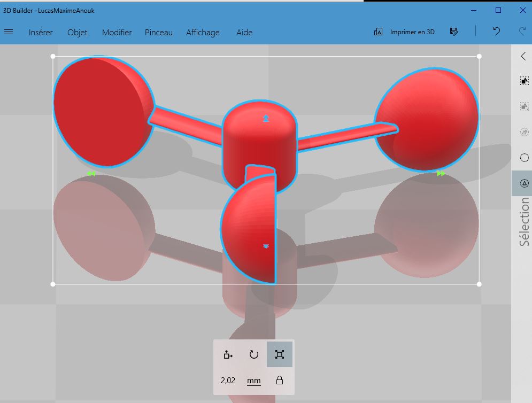Click the top-left bounding box handle

pos(53,56)
